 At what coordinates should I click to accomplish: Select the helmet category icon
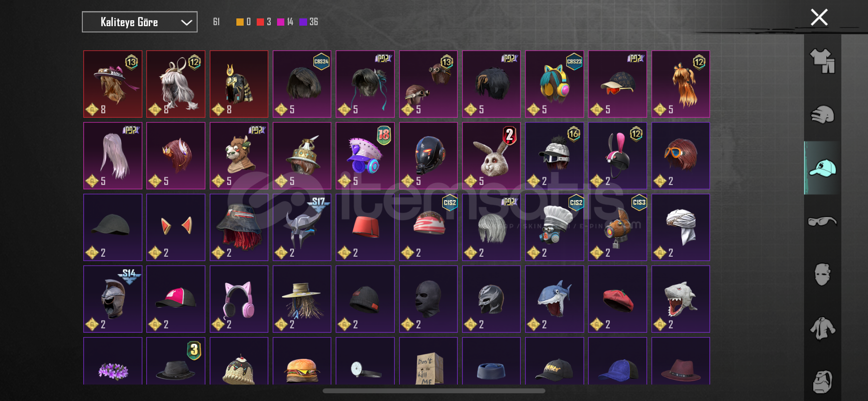[822, 115]
